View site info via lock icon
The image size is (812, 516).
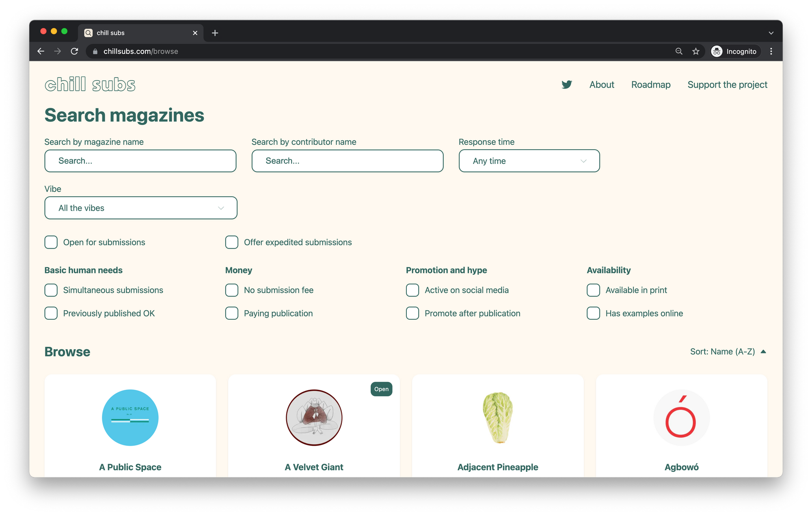[x=95, y=52]
